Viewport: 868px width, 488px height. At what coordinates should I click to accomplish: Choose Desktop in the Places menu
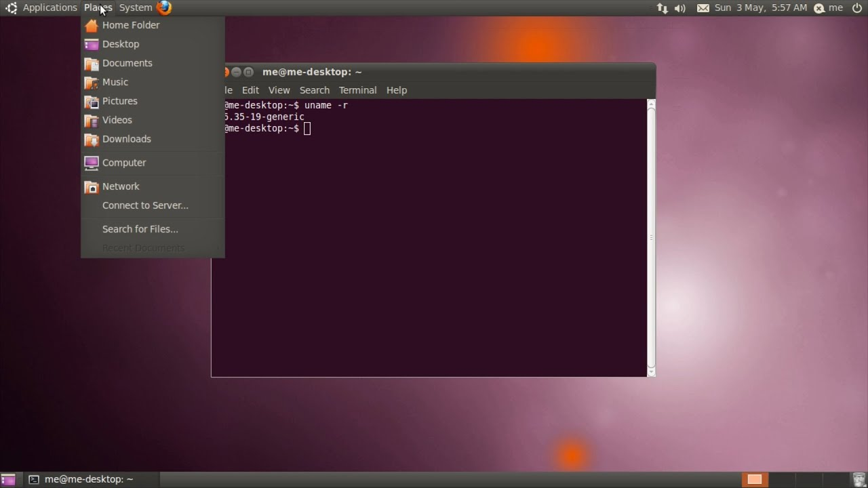coord(153,44)
